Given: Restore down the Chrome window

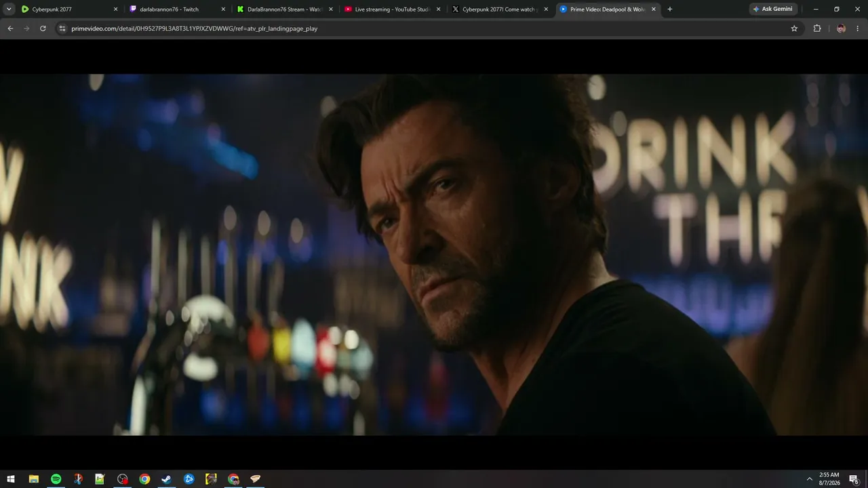Looking at the screenshot, I should pyautogui.click(x=836, y=9).
